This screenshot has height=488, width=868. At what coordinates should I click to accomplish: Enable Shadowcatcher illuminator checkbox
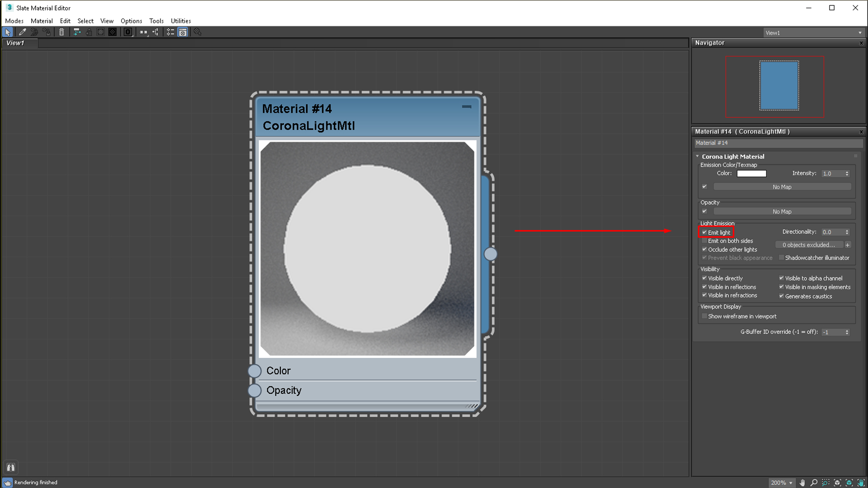point(781,258)
